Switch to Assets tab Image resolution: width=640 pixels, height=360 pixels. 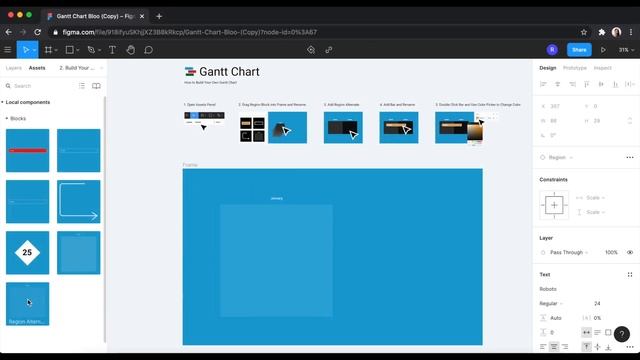37,68
